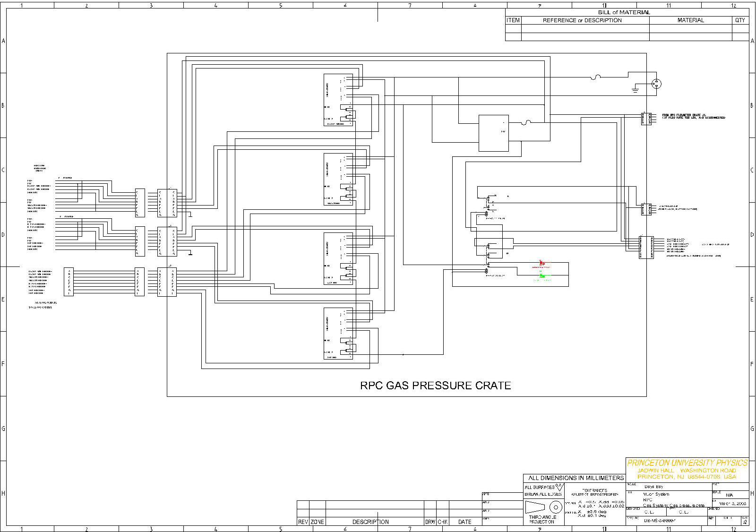The height and width of the screenshot is (532, 756).
Task: Click the 'MATERIAL' column header
Action: pyautogui.click(x=690, y=20)
